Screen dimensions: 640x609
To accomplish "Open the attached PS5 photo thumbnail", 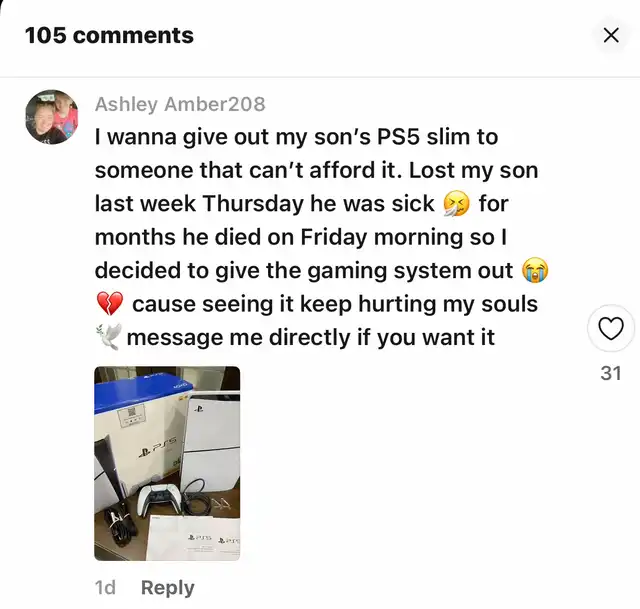I will tap(167, 463).
